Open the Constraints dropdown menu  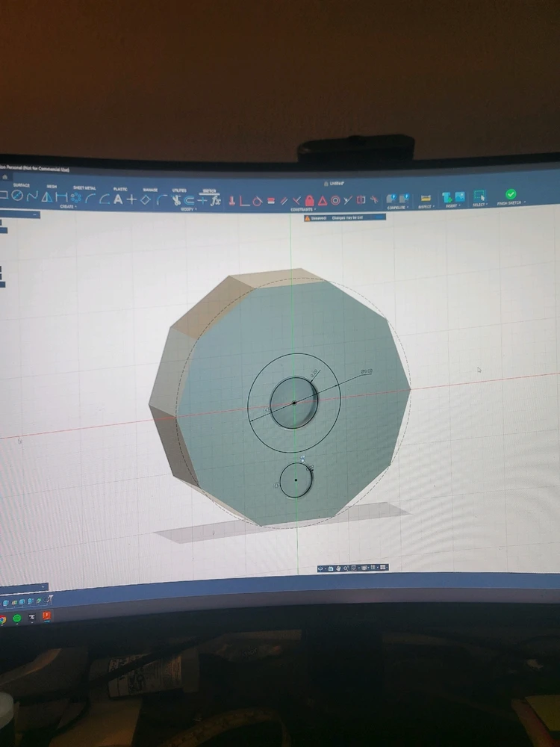302,210
